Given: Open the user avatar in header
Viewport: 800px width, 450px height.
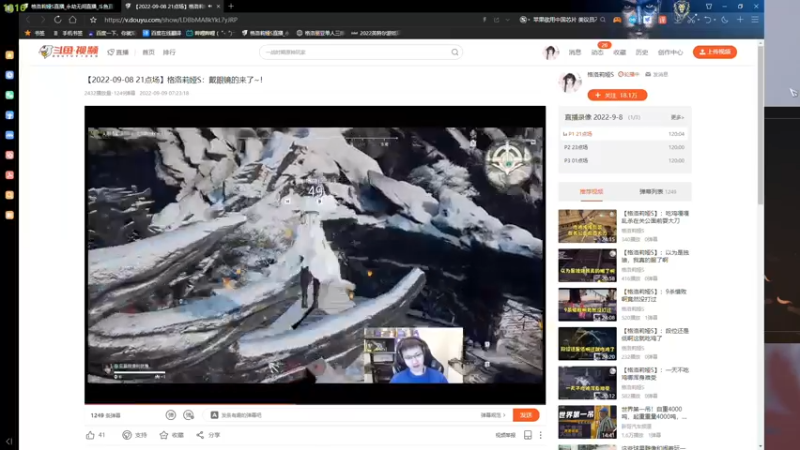Looking at the screenshot, I should click(551, 52).
